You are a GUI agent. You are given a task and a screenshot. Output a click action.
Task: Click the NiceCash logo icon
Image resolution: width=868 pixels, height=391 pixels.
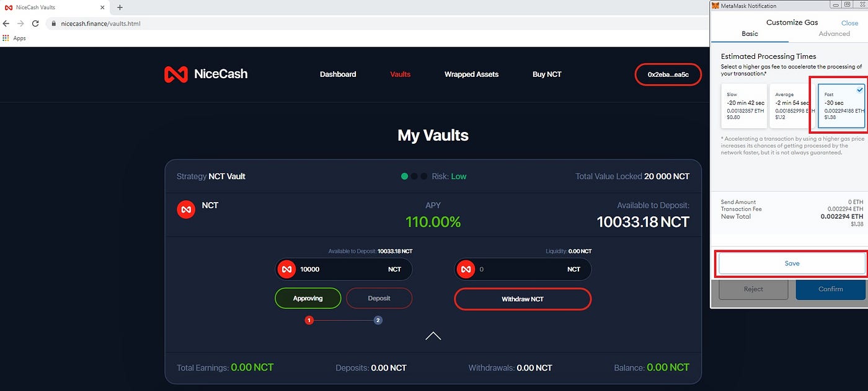pos(175,74)
